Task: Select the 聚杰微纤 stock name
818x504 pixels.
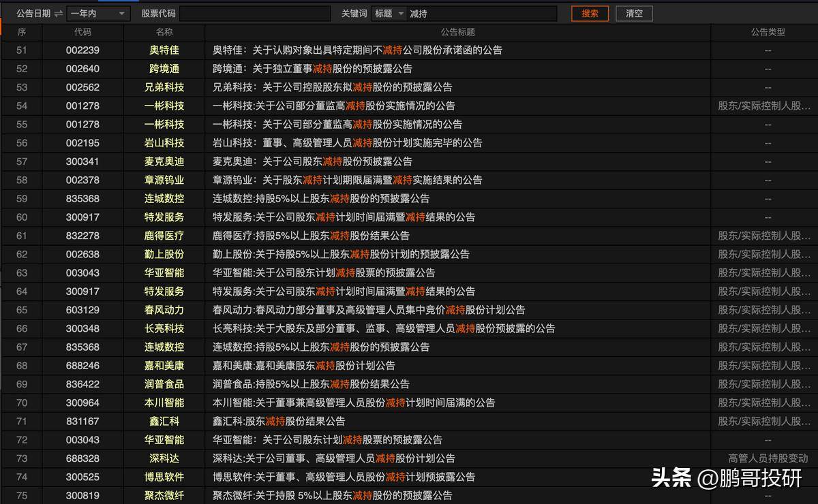Action: [163, 496]
